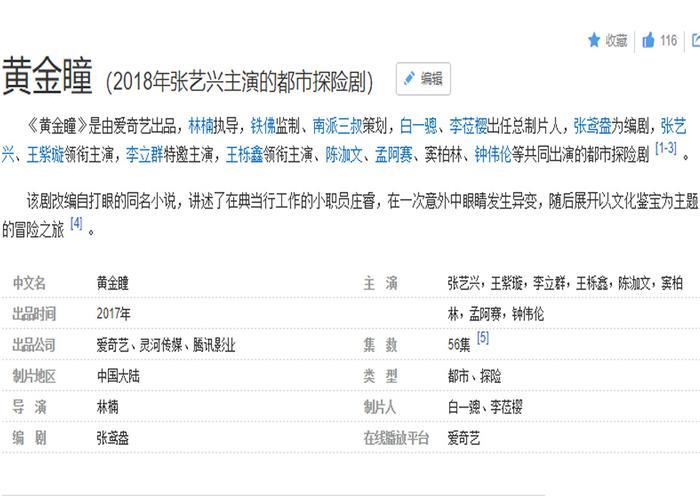Image resolution: width=700 pixels, height=496 pixels.
Task: Click the value 中国大陆
Action: (118, 376)
